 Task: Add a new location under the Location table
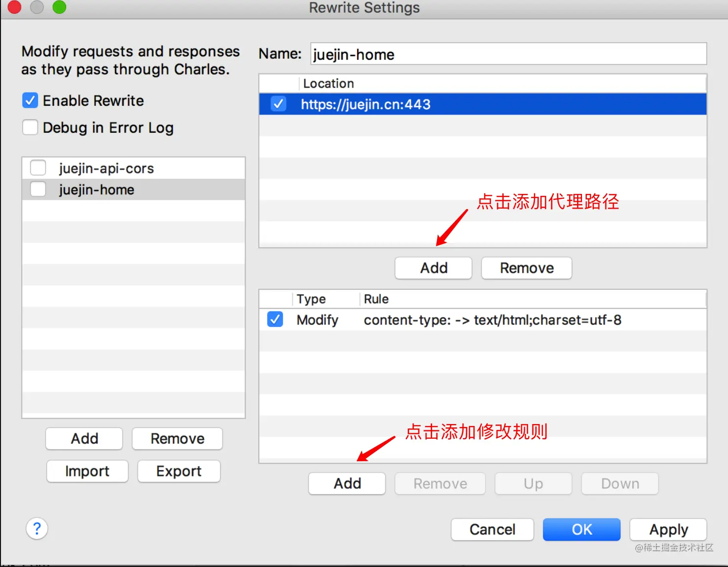tap(434, 268)
